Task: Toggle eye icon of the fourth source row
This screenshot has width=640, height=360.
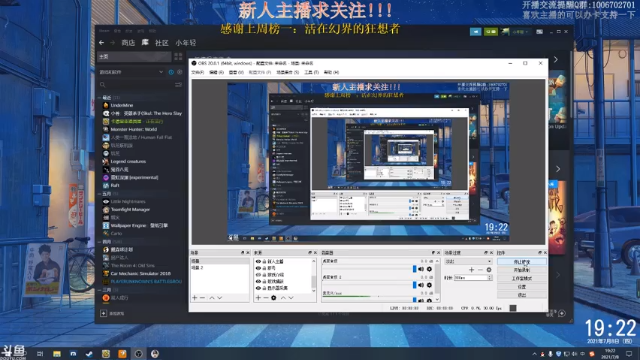Action: click(258, 281)
